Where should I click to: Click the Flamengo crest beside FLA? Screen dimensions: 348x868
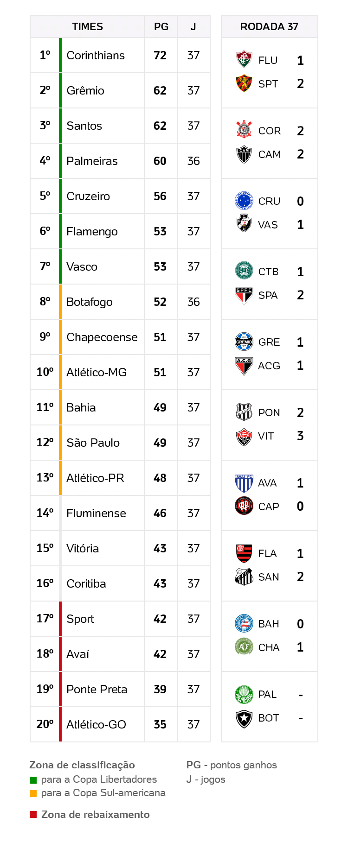pos(244,553)
